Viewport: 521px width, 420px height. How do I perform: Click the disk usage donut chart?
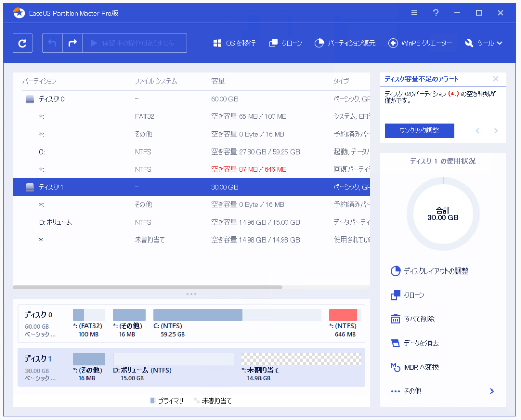coord(443,214)
